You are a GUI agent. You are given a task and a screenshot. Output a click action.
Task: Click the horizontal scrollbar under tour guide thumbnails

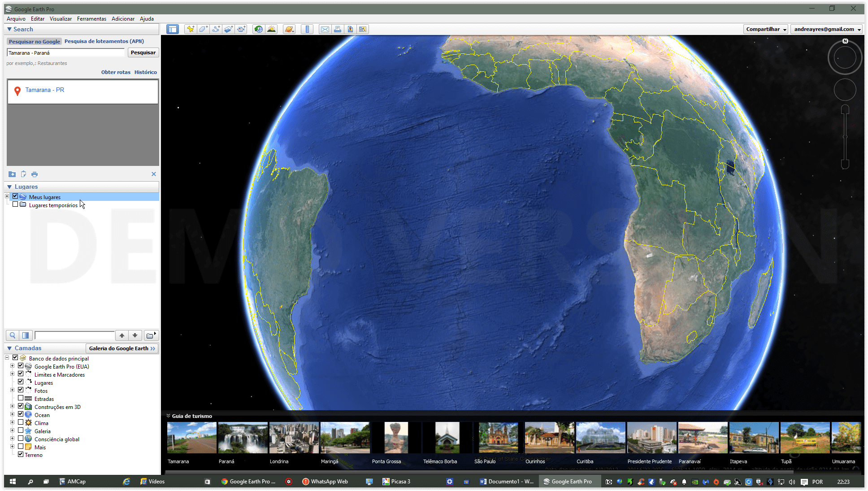479,472
